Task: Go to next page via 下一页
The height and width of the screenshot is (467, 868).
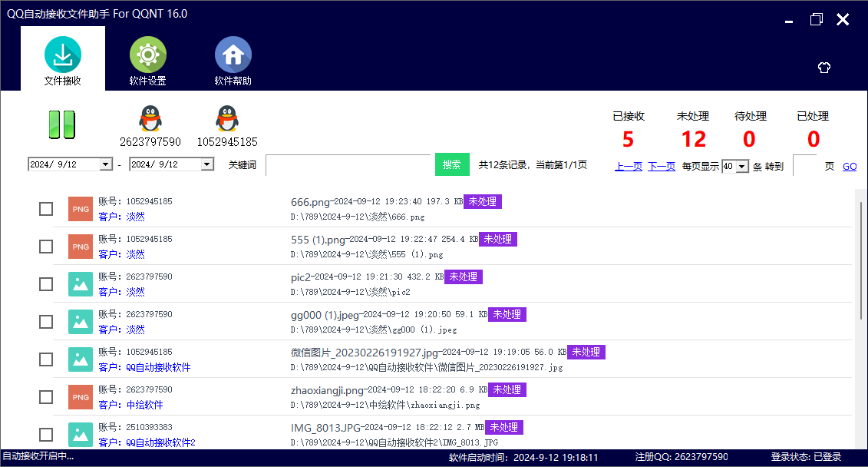Action: (662, 166)
